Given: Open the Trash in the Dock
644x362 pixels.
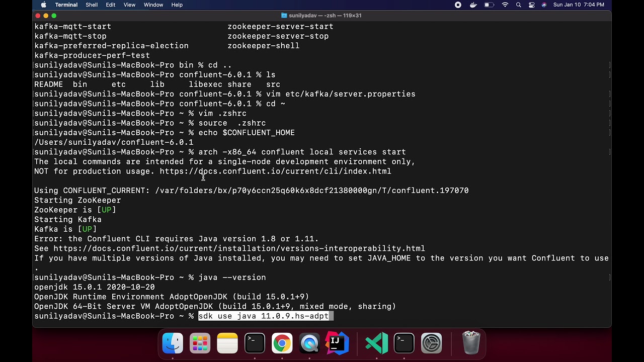Looking at the screenshot, I should tap(471, 343).
